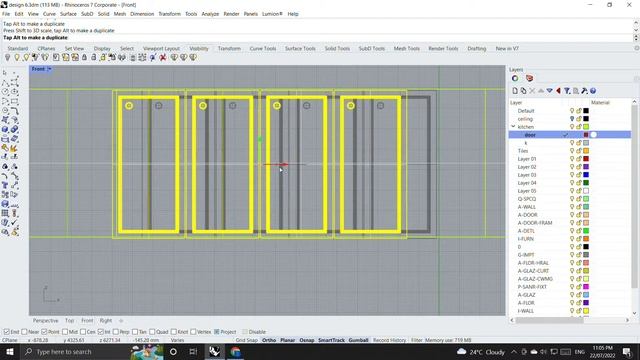Select the Rectangle tool in left sidebar
640x360 pixels.
click(15, 101)
